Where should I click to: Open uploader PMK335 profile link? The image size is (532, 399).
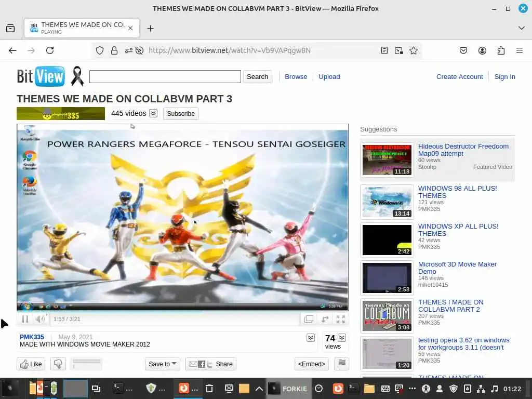(x=32, y=337)
